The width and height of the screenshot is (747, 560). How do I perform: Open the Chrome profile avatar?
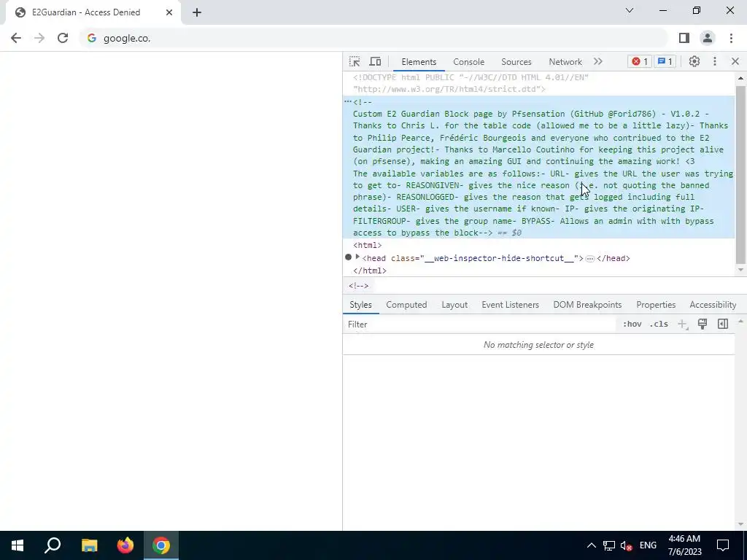(708, 38)
